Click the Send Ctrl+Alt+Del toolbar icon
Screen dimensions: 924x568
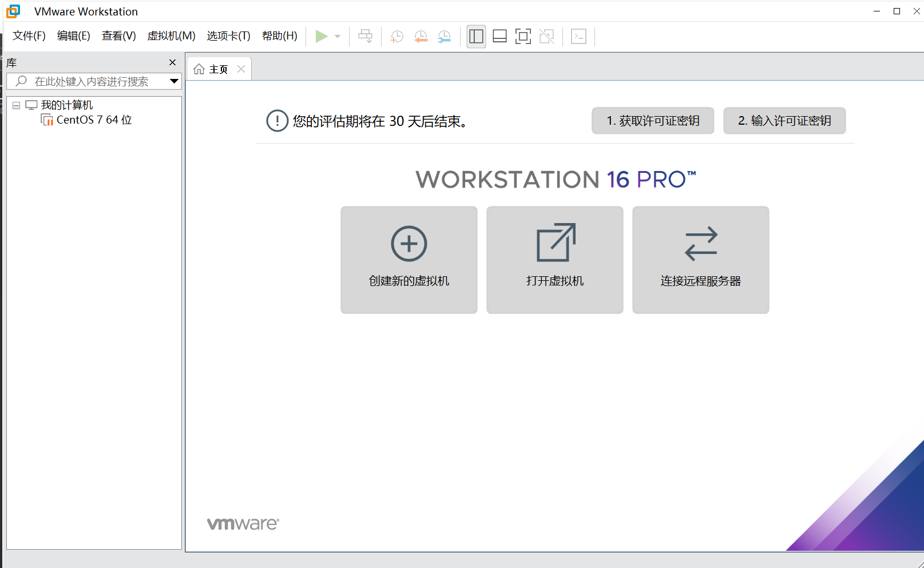(x=365, y=37)
